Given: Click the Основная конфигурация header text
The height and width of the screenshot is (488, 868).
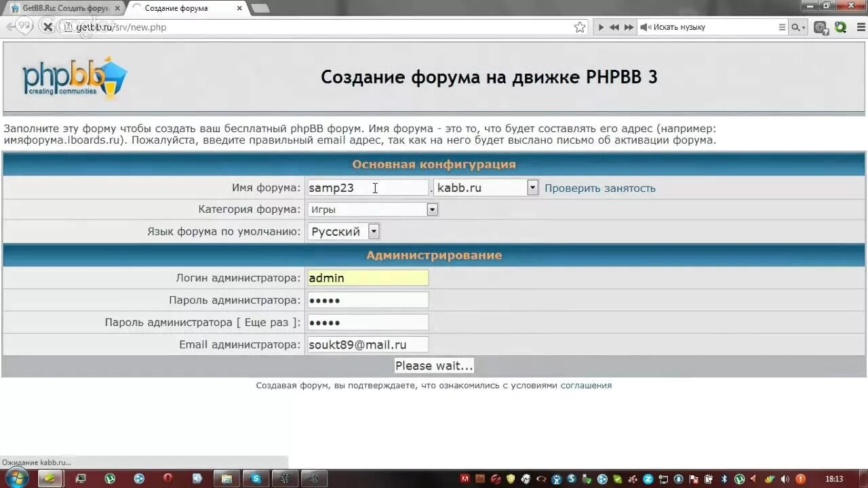Looking at the screenshot, I should (x=434, y=165).
